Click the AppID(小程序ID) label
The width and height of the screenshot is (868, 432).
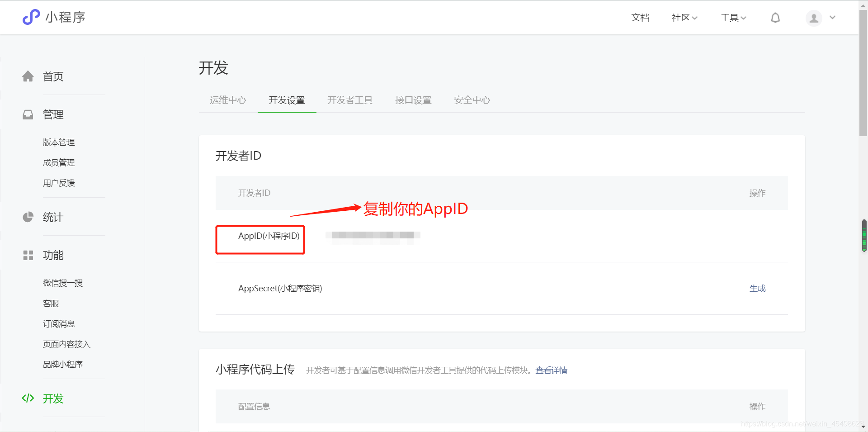pos(269,236)
